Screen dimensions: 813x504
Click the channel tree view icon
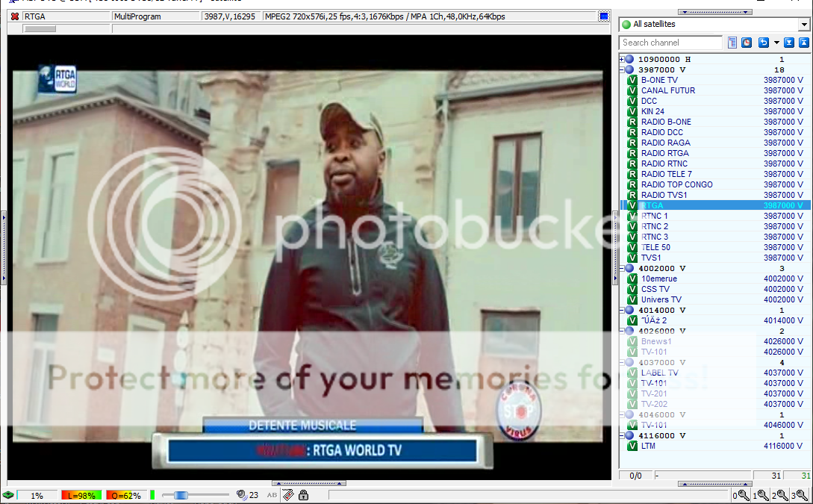tap(732, 43)
